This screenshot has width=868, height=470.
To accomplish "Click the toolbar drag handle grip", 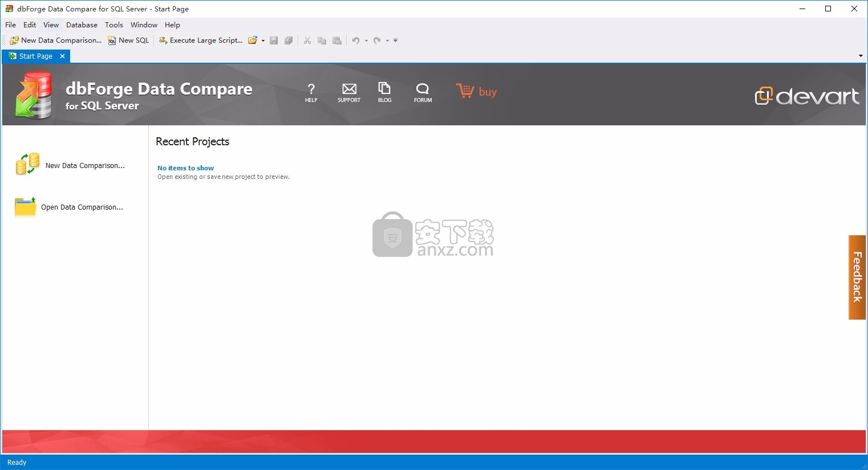I will (x=5, y=40).
